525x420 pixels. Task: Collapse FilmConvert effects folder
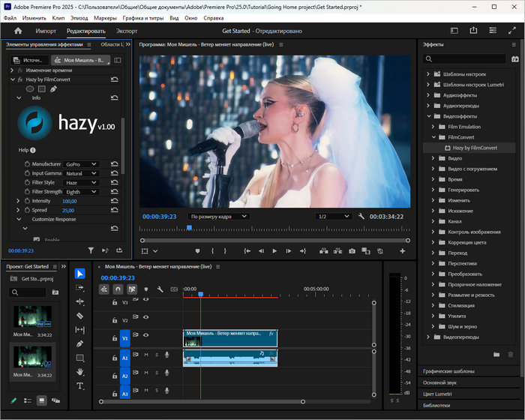click(433, 137)
